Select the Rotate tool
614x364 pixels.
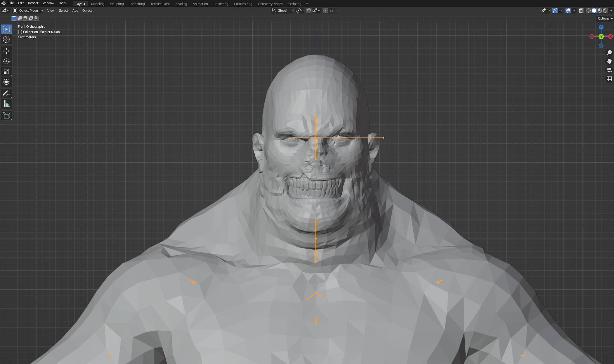tap(6, 61)
